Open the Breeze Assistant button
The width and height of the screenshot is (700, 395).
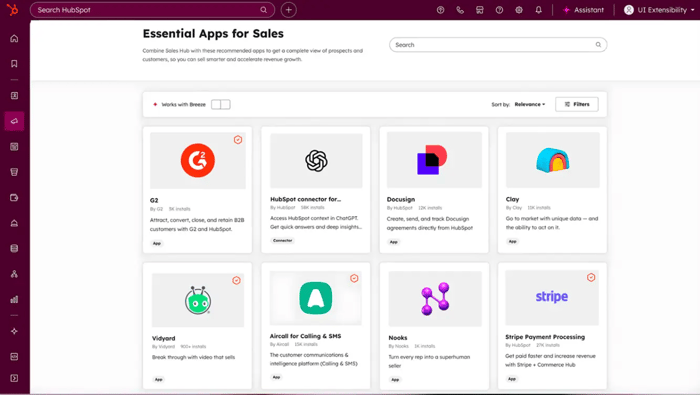(583, 10)
